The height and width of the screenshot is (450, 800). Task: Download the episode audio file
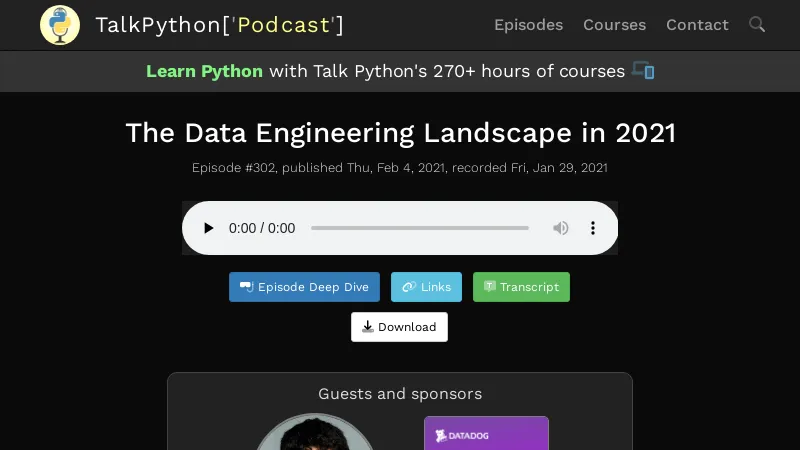point(399,327)
